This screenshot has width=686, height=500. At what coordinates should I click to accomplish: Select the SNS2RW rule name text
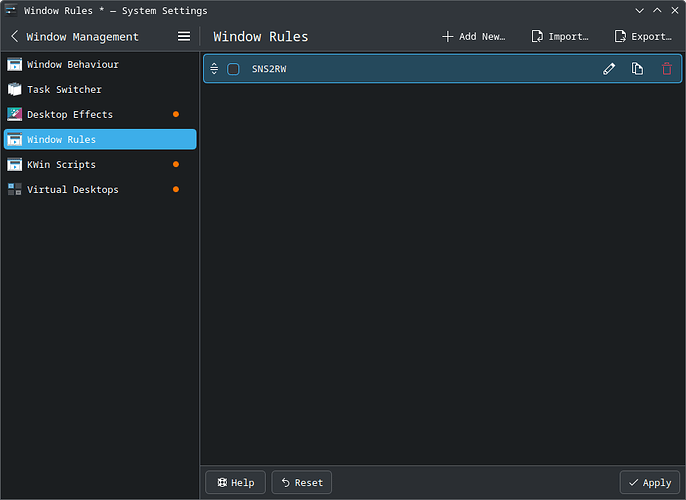[x=269, y=69]
